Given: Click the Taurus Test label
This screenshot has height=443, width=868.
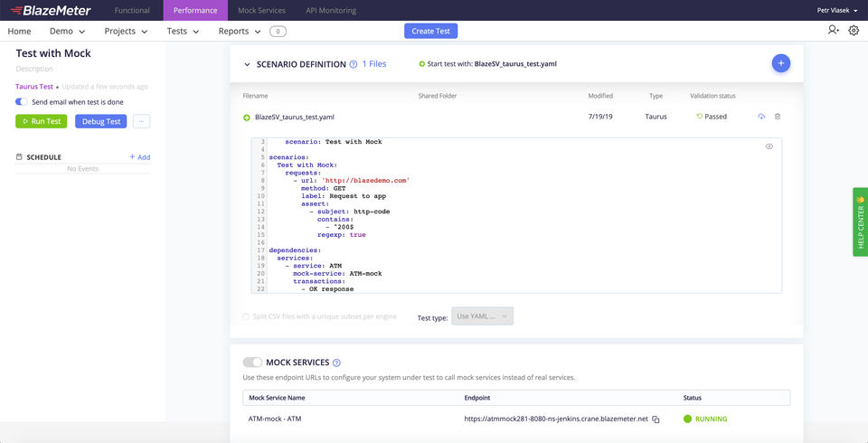Looking at the screenshot, I should pyautogui.click(x=34, y=87).
